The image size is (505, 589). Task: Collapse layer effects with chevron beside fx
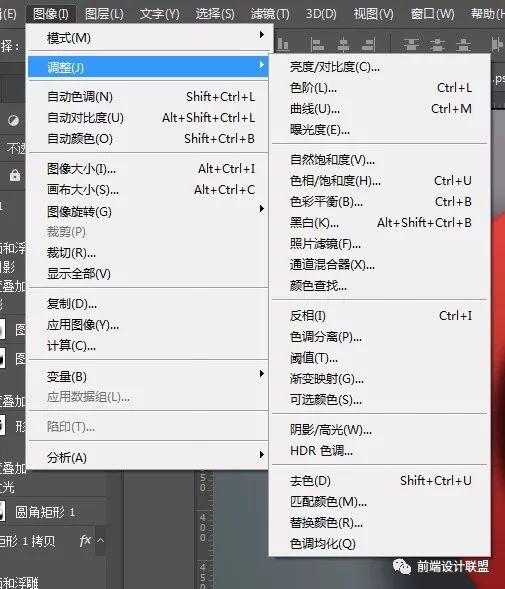(x=100, y=541)
